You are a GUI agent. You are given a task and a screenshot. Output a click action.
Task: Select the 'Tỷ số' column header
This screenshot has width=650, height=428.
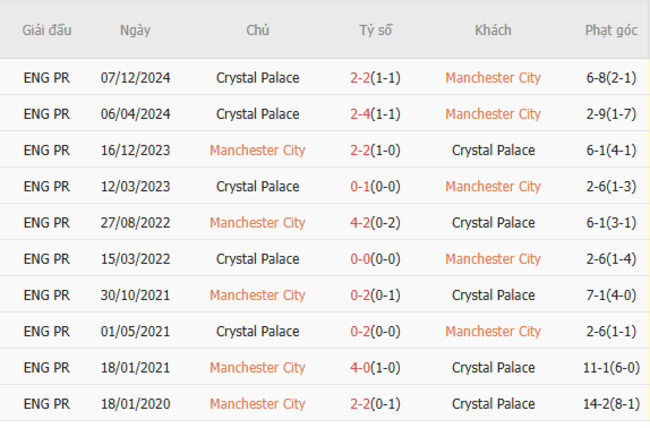376,30
